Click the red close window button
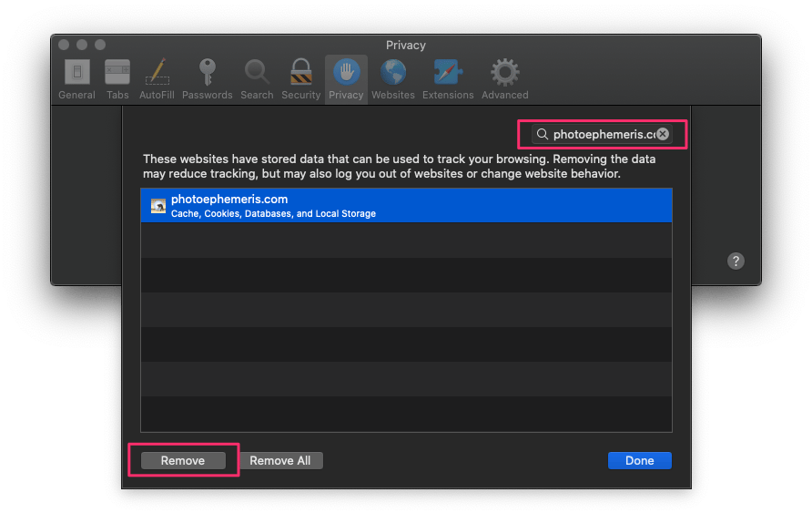 point(64,45)
